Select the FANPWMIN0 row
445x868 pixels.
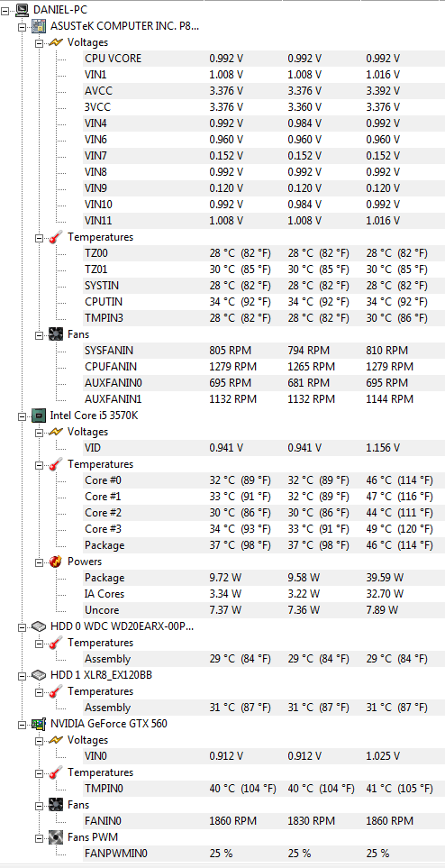coord(263,853)
